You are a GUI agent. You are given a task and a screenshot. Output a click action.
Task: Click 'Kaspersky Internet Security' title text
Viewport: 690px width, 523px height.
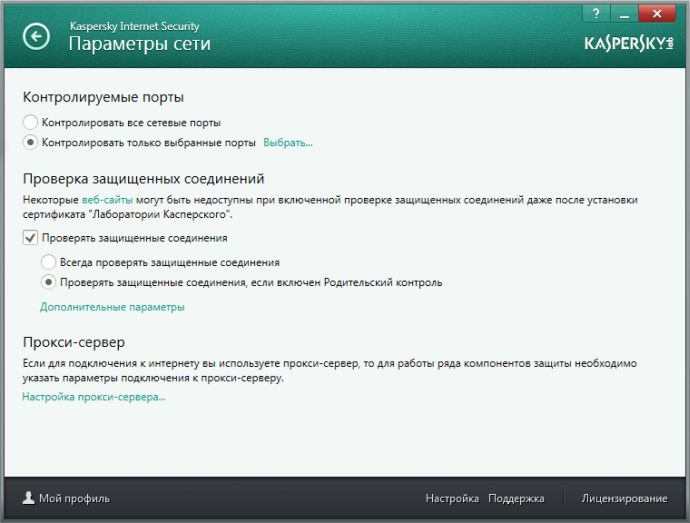(x=134, y=26)
